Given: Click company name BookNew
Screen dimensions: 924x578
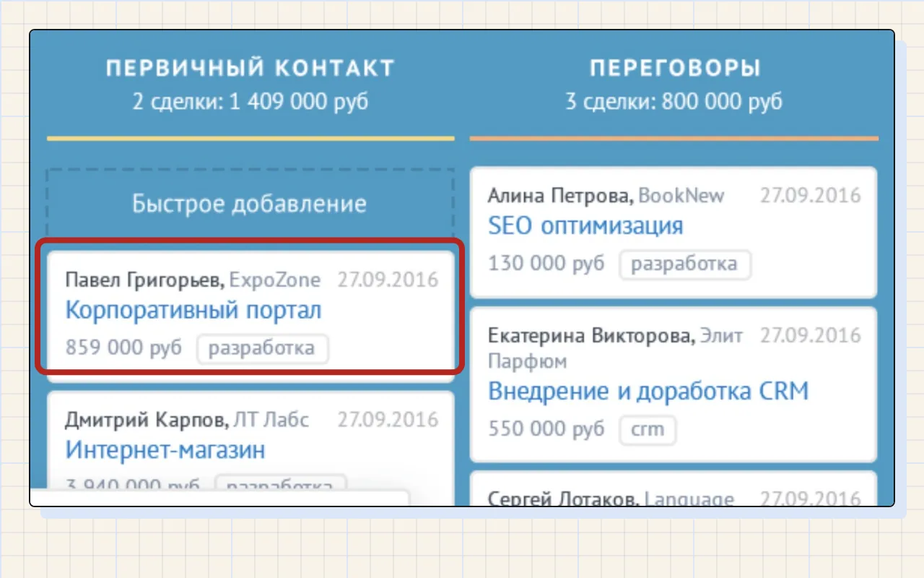Looking at the screenshot, I should 681,196.
